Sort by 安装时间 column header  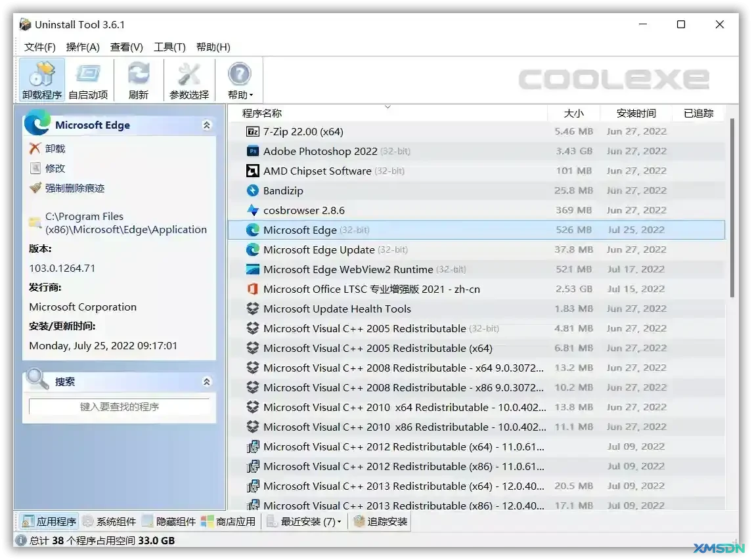[636, 113]
